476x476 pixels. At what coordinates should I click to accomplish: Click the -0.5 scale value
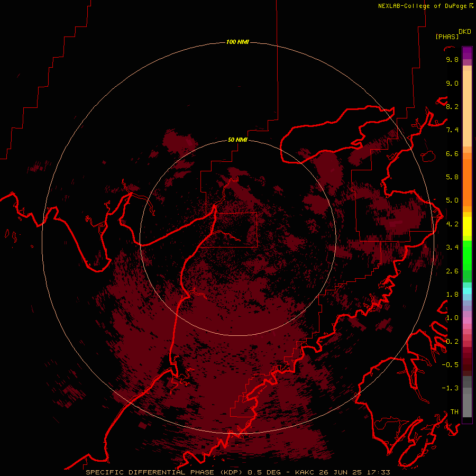point(450,365)
